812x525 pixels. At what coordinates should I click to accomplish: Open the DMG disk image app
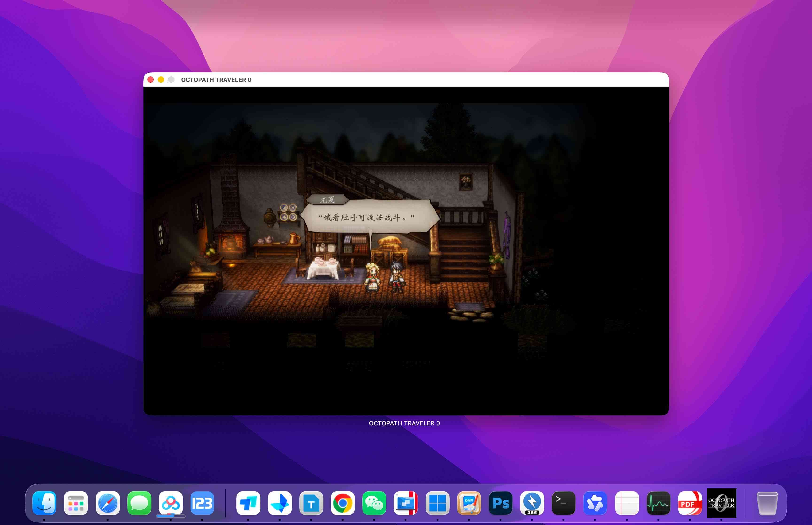click(469, 503)
